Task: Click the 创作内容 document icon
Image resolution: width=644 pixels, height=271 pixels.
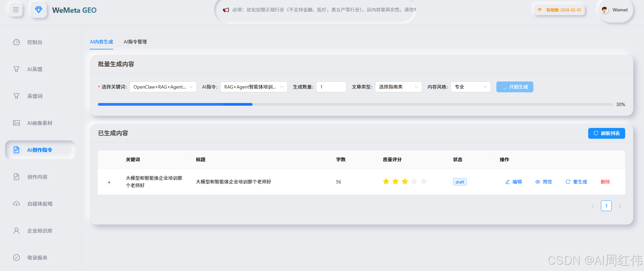Action: 16,177
